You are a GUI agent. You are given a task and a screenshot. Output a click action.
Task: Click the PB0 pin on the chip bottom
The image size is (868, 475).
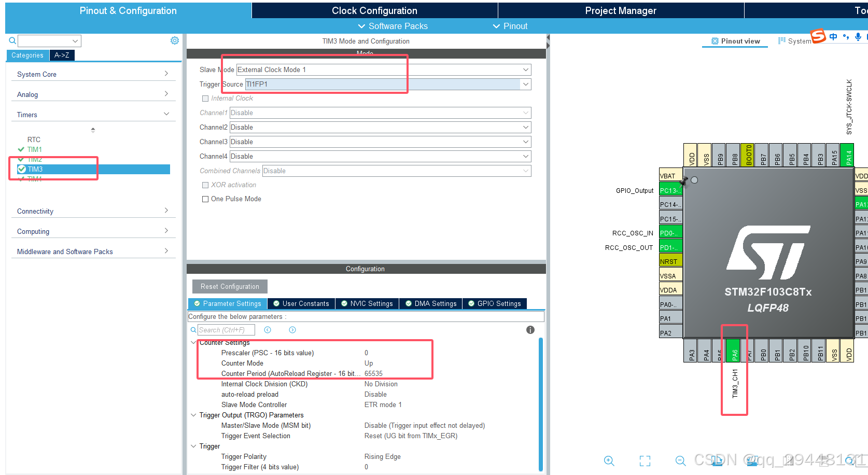(762, 350)
